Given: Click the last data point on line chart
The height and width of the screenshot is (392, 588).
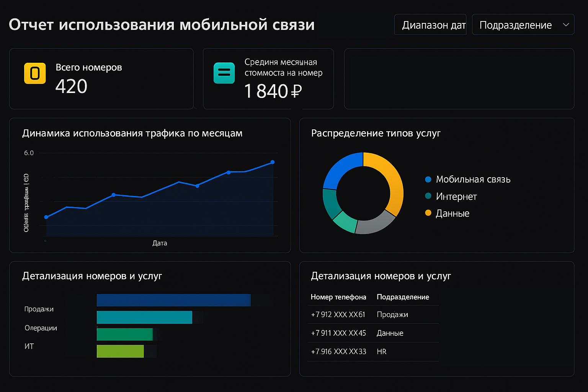Looking at the screenshot, I should point(273,162).
